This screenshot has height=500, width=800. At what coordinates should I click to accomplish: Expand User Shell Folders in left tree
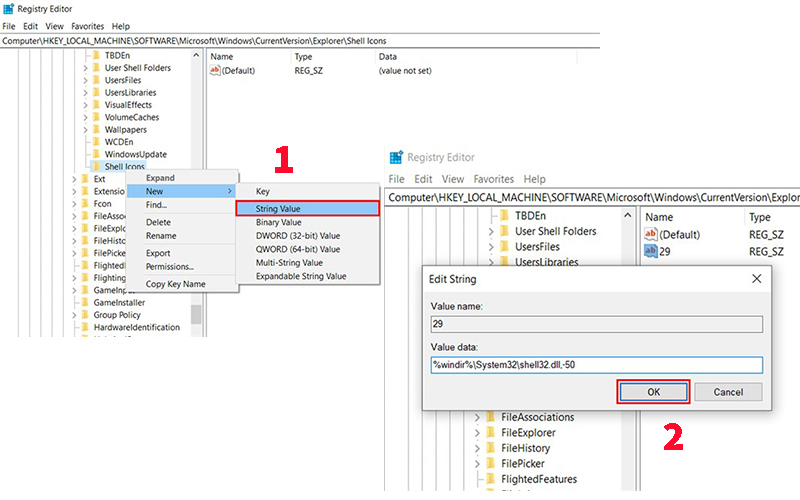85,68
